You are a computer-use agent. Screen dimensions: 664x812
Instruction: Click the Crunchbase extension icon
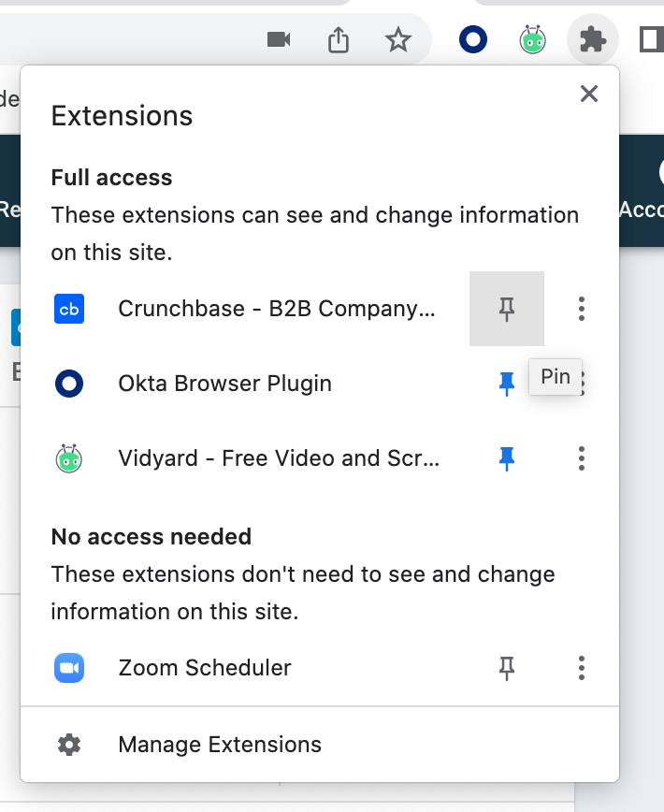[x=68, y=308]
